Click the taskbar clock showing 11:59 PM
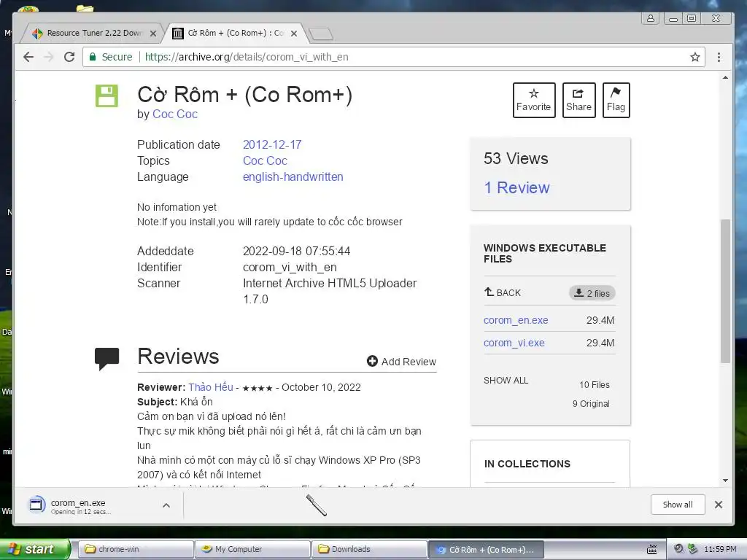Image resolution: width=747 pixels, height=560 pixels. click(720, 550)
